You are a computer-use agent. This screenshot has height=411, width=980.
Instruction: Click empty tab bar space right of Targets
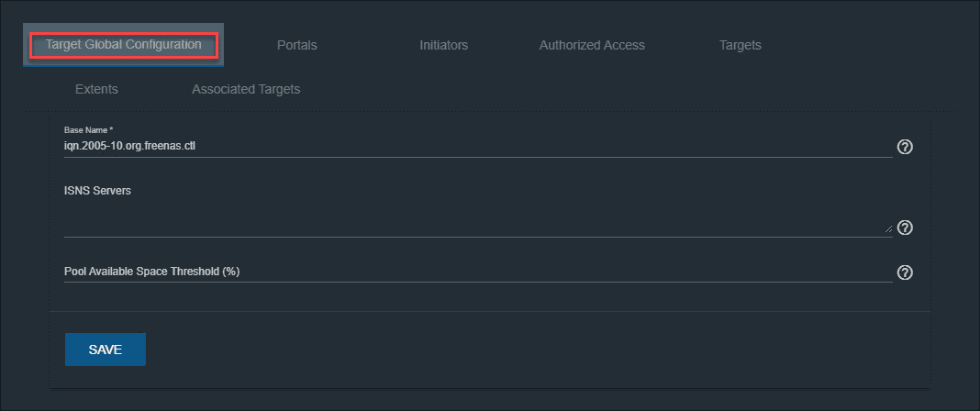pyautogui.click(x=863, y=45)
